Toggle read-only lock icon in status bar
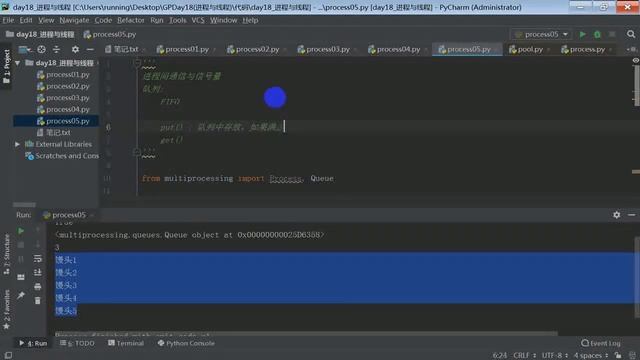The width and height of the screenshot is (640, 360). 618,356
